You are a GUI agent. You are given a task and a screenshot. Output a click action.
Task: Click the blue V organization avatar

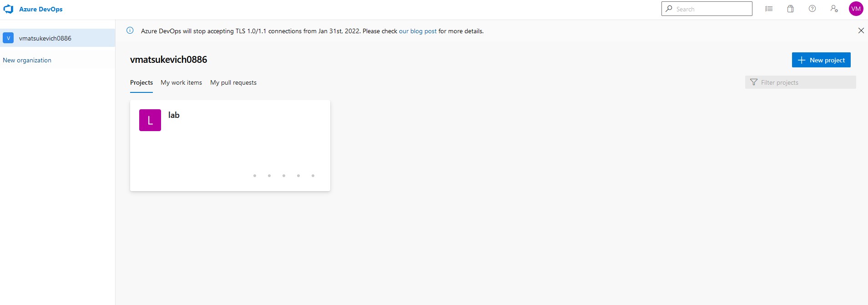coord(8,38)
